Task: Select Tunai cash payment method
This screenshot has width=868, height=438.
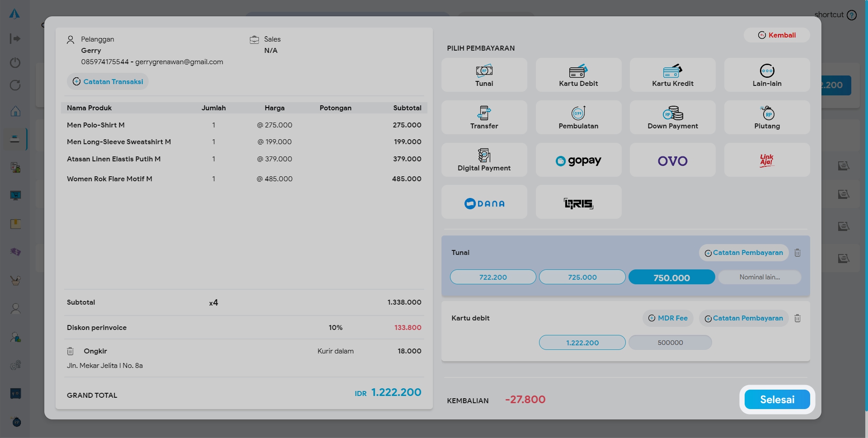Action: (x=484, y=75)
